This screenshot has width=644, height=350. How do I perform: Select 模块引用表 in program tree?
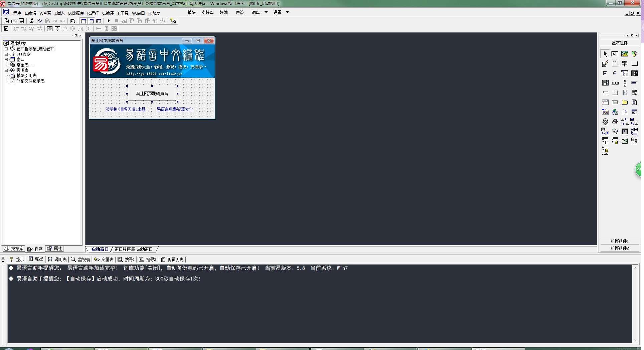26,75
